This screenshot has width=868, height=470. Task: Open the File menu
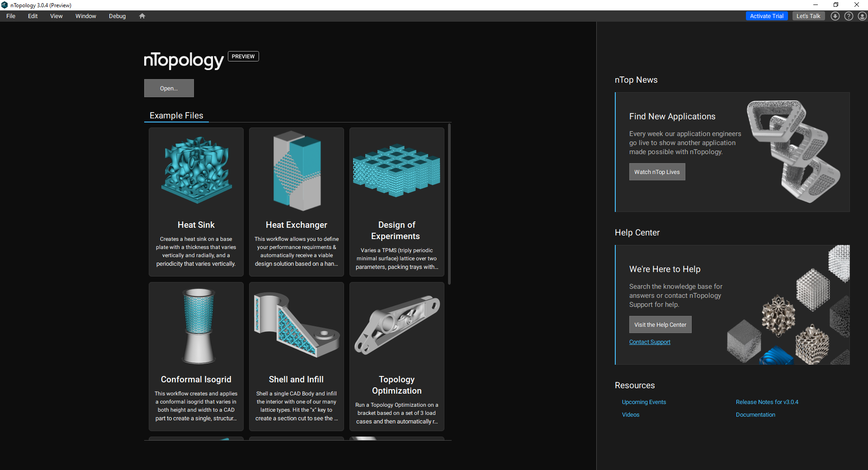pyautogui.click(x=11, y=16)
